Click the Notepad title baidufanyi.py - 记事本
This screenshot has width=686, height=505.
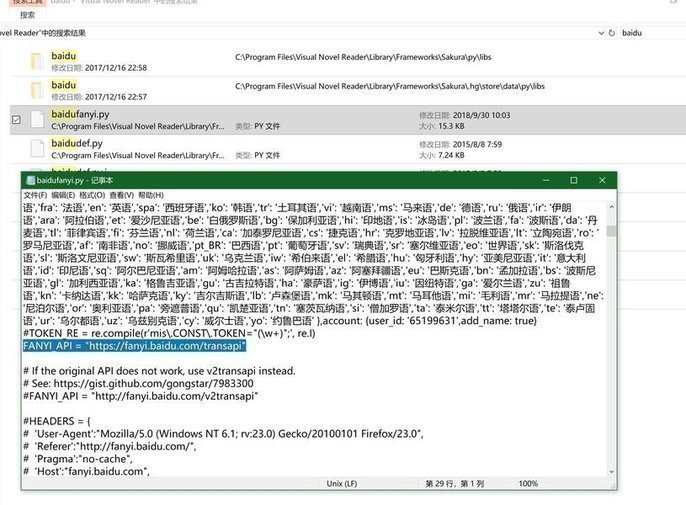pos(75,180)
